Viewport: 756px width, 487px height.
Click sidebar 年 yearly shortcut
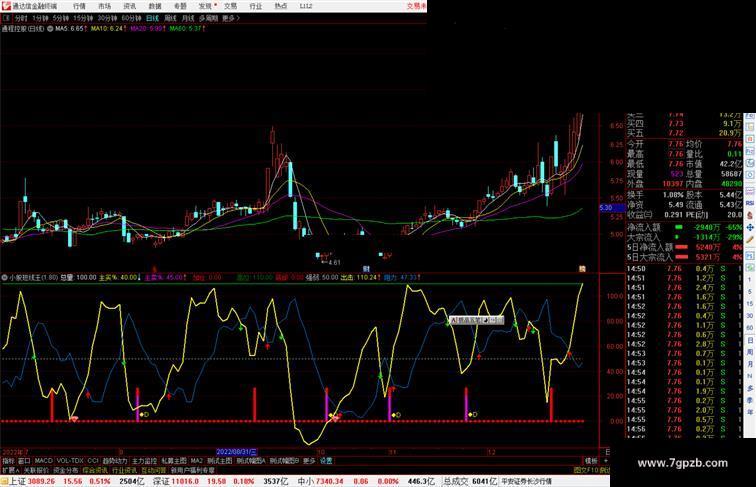coord(750,412)
